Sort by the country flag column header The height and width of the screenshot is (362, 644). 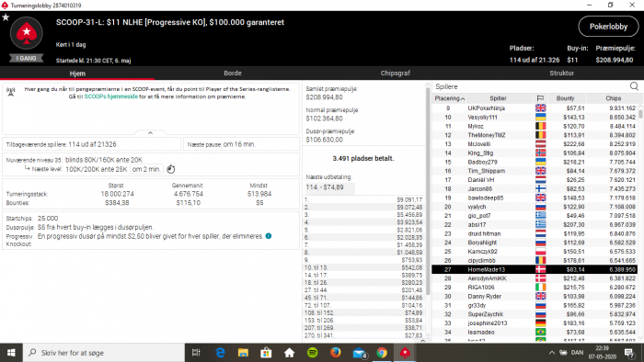540,98
